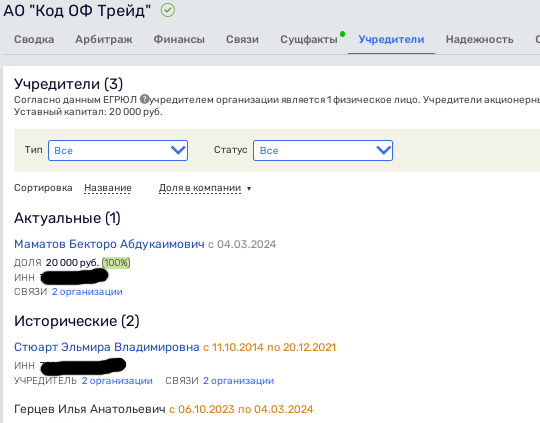Open Маматов's 2 организации связи link
The height and width of the screenshot is (423, 540).
[87, 292]
